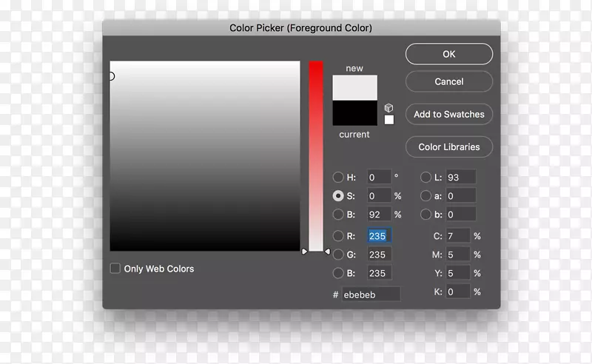Click the web-safe color cube warning icon

[x=388, y=107]
